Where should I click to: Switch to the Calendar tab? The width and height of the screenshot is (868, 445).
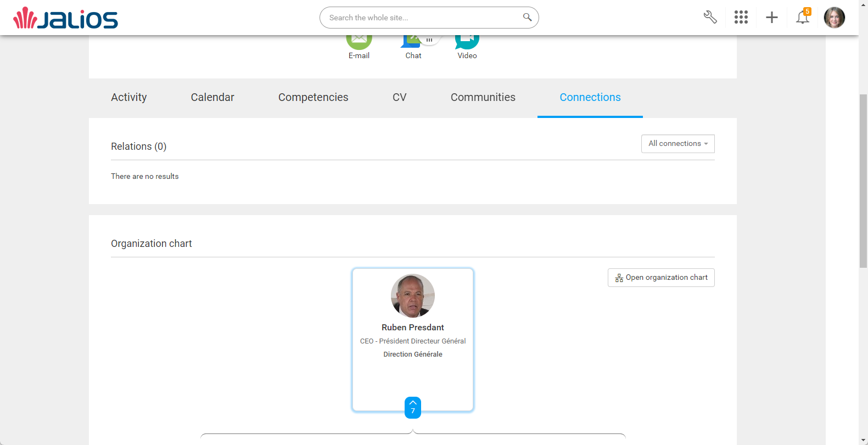pyautogui.click(x=212, y=98)
